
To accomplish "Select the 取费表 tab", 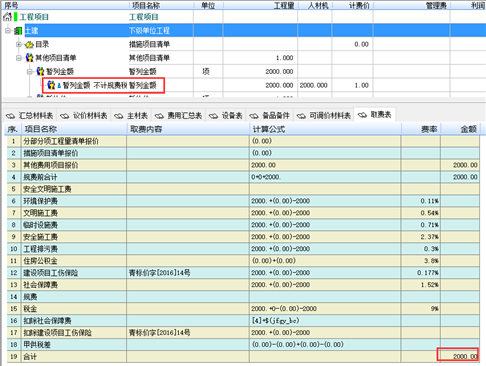I will click(x=375, y=115).
